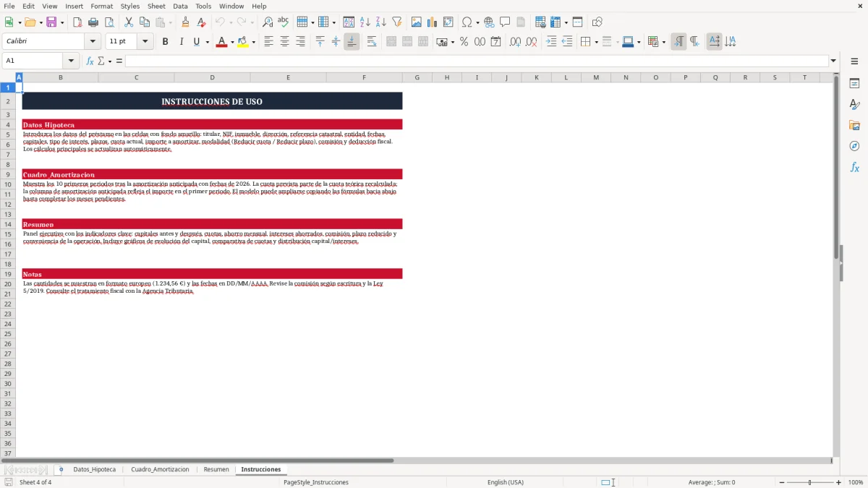Apply the red font color swatch

click(221, 42)
